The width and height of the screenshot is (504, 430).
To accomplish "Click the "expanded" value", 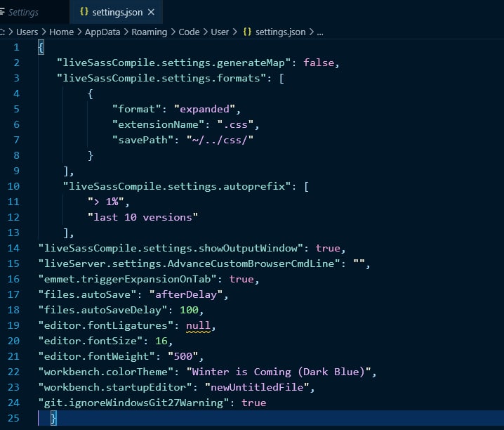I will pos(204,109).
